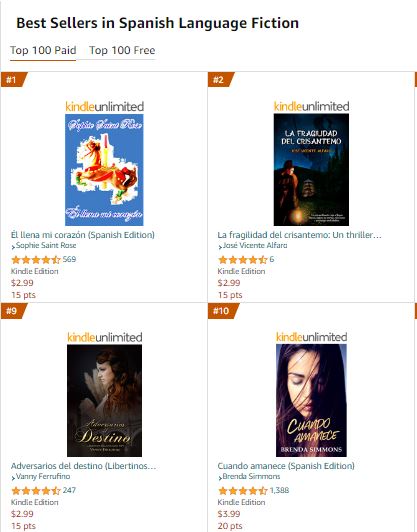Image resolution: width=417 pixels, height=532 pixels.
Task: Click the $3.99 price of Cuando amanece
Action: (229, 514)
